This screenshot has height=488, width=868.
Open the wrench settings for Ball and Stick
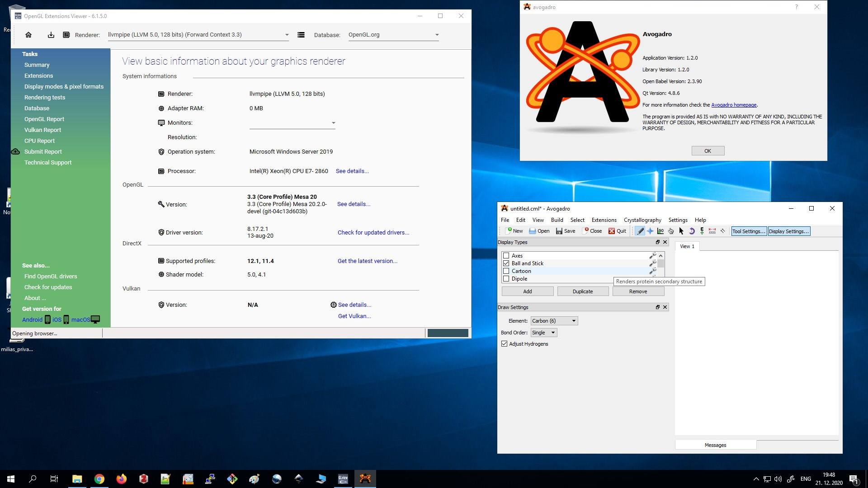[x=652, y=263]
